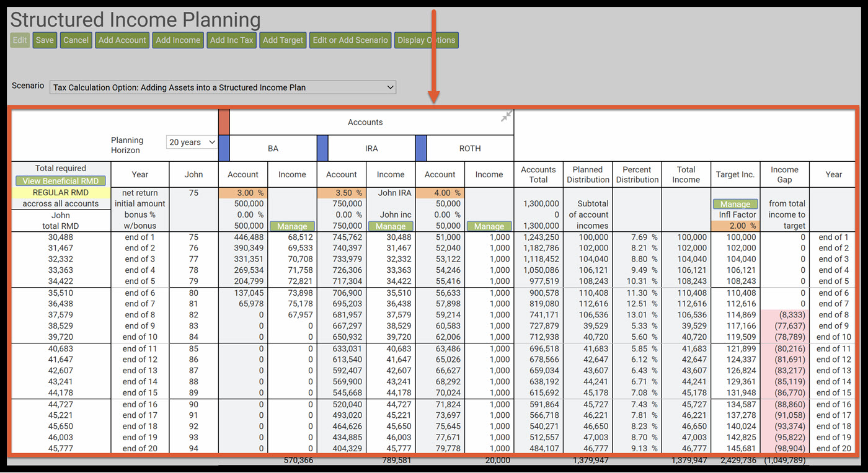Click Manage under Target Inc.

click(735, 204)
